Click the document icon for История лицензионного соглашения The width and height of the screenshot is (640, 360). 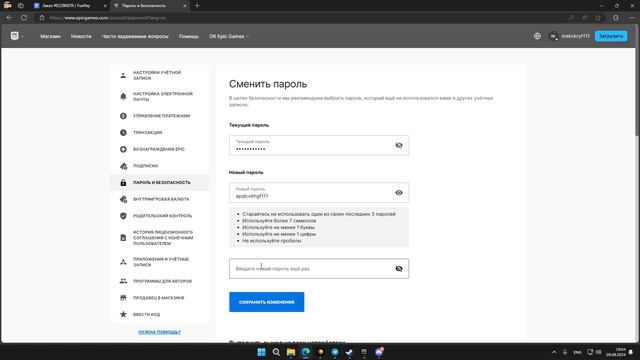pos(123,238)
